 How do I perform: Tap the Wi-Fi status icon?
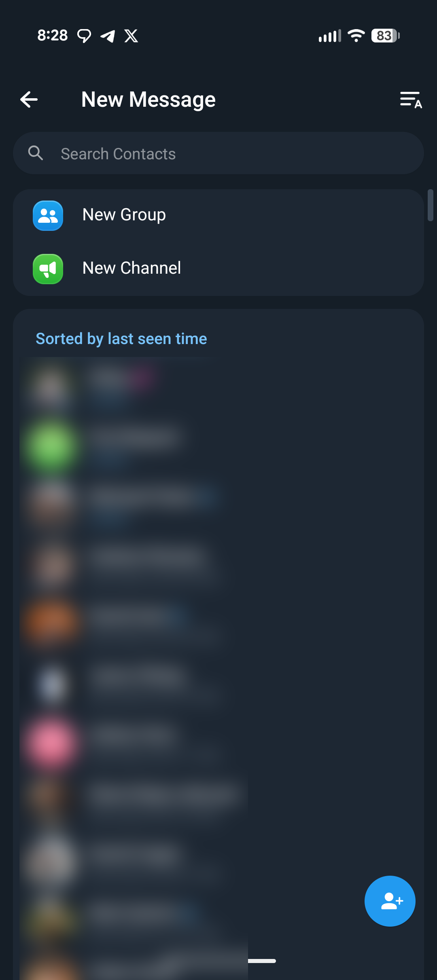click(x=356, y=36)
